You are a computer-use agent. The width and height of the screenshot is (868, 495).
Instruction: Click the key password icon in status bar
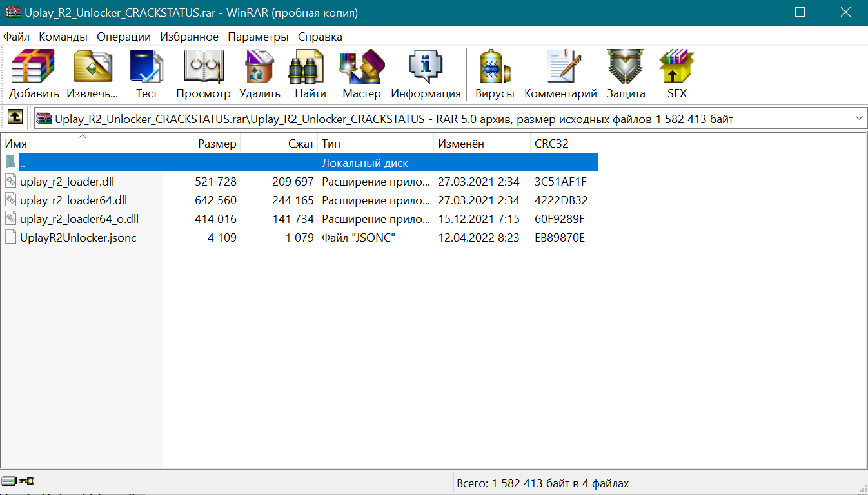(x=26, y=481)
